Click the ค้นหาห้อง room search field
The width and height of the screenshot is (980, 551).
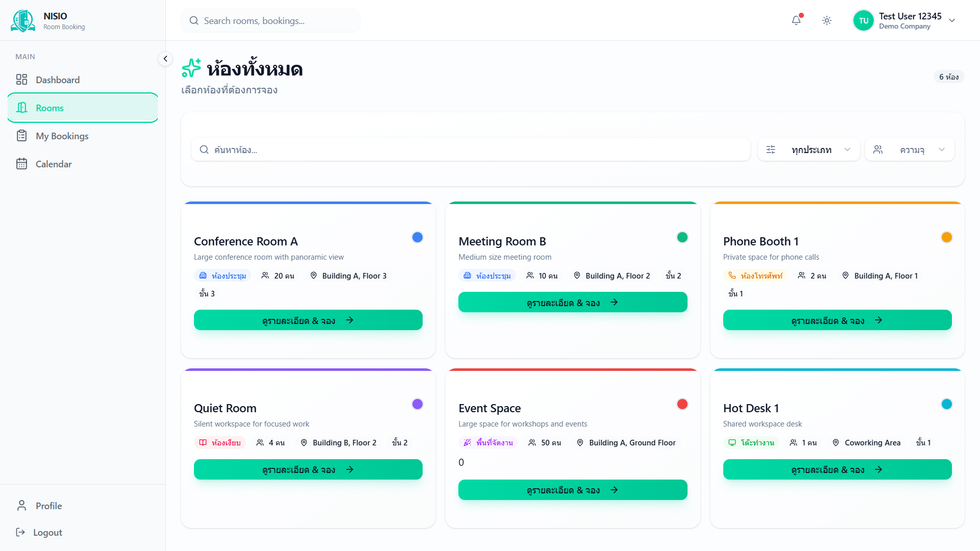470,149
